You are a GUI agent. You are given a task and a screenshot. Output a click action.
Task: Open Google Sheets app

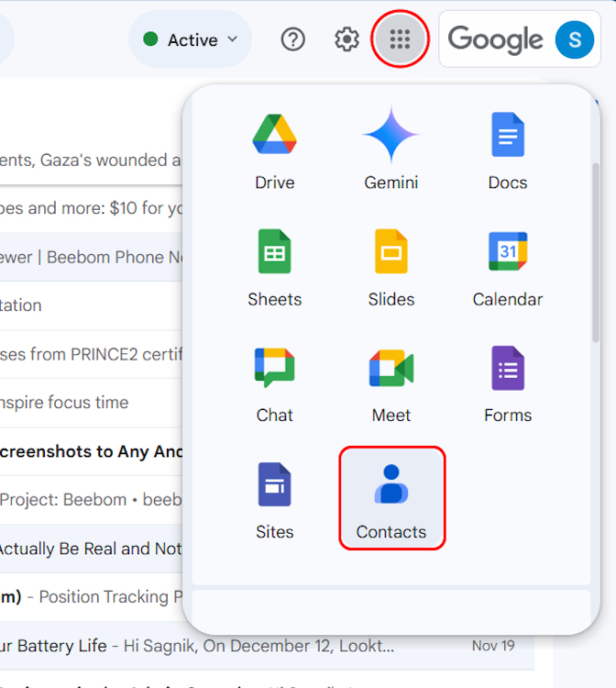274,267
